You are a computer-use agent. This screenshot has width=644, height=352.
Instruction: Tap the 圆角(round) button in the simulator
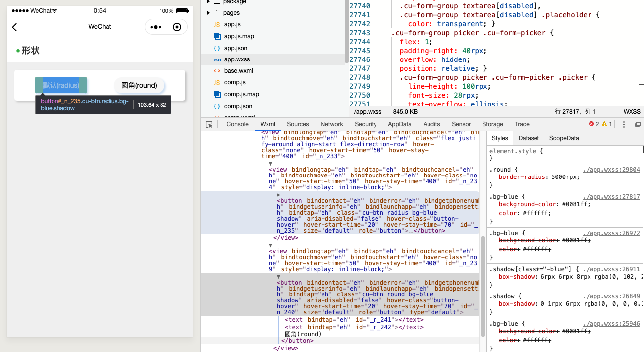pos(139,85)
